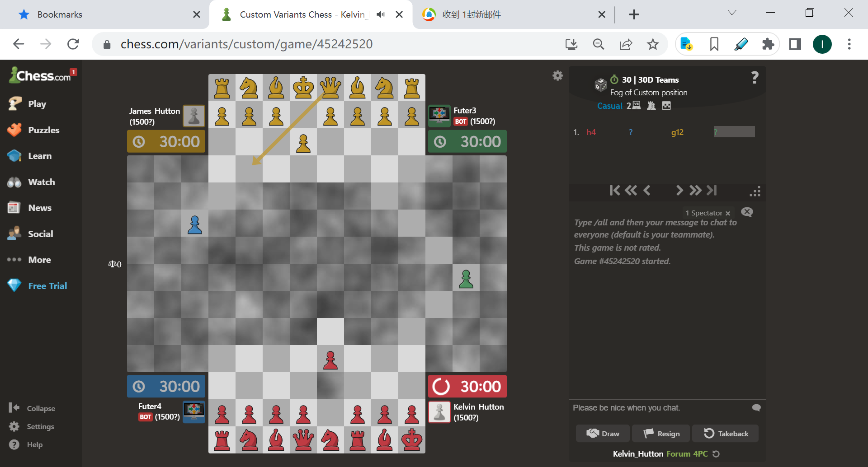Screen dimensions: 868x467
Task: Open the Play menu in sidebar
Action: pyautogui.click(x=28, y=104)
